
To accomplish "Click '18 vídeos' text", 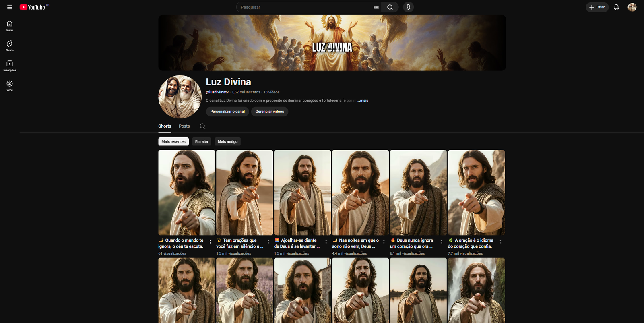I will [x=272, y=92].
